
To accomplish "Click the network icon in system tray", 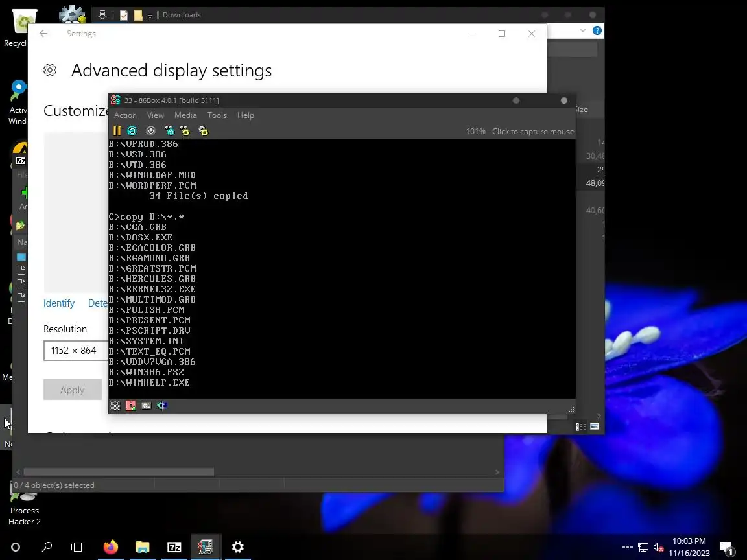I will click(643, 548).
